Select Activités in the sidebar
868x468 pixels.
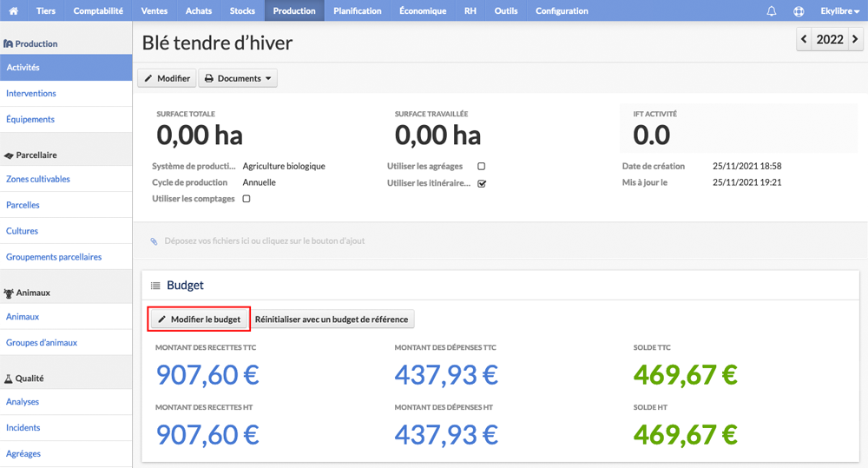coord(66,68)
